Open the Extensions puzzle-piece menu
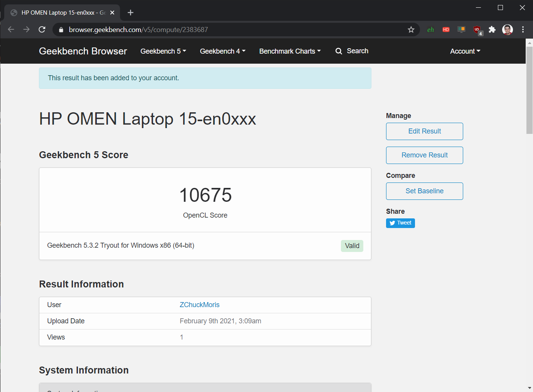 click(492, 30)
